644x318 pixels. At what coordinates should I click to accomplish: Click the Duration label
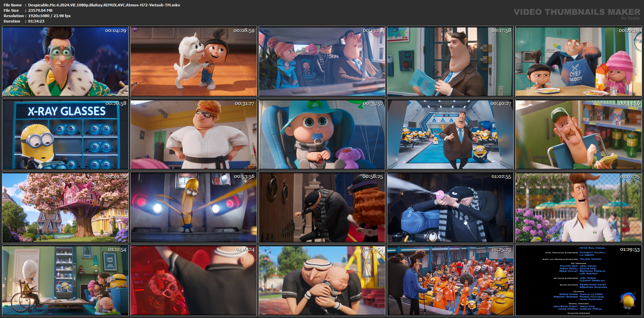pos(12,21)
